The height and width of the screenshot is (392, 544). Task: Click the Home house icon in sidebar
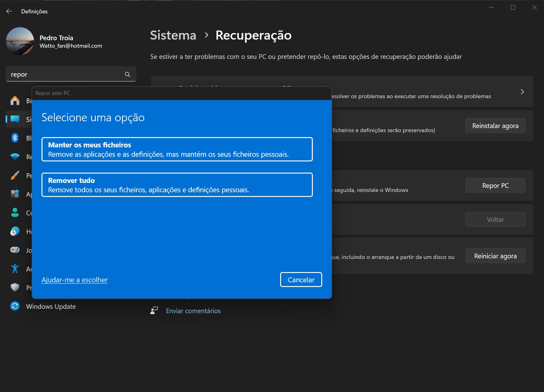coord(15,101)
